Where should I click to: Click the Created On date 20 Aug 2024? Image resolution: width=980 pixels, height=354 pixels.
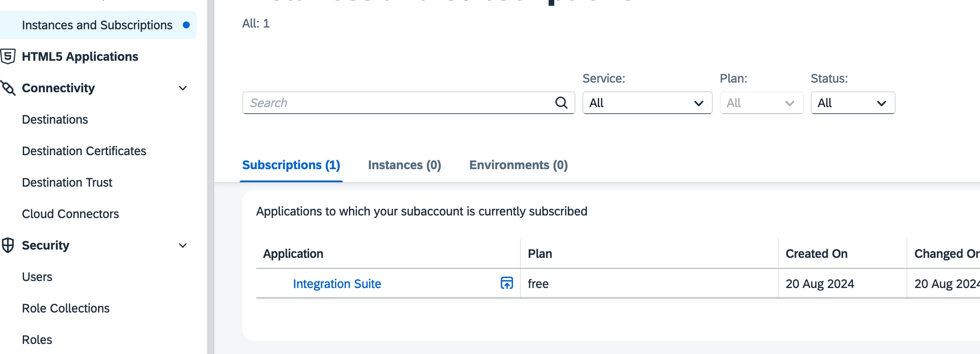[x=820, y=284]
